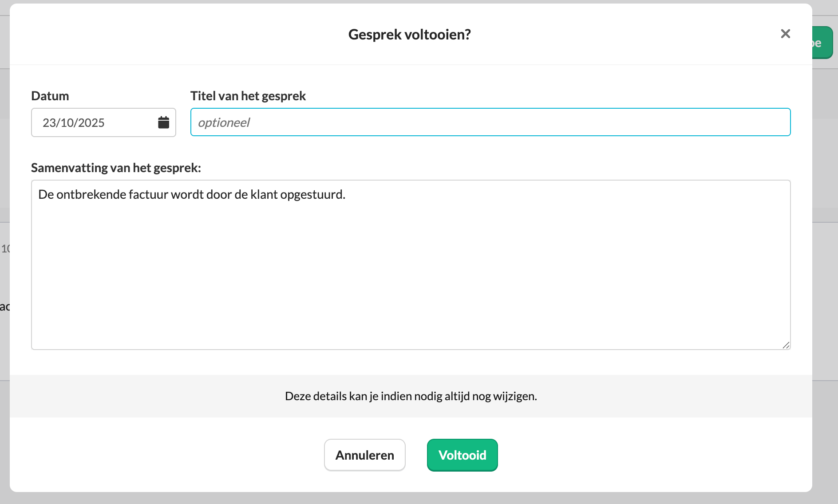The width and height of the screenshot is (838, 504).
Task: Close the 'Gesprek voltooien?' dialog with the X
Action: (785, 34)
